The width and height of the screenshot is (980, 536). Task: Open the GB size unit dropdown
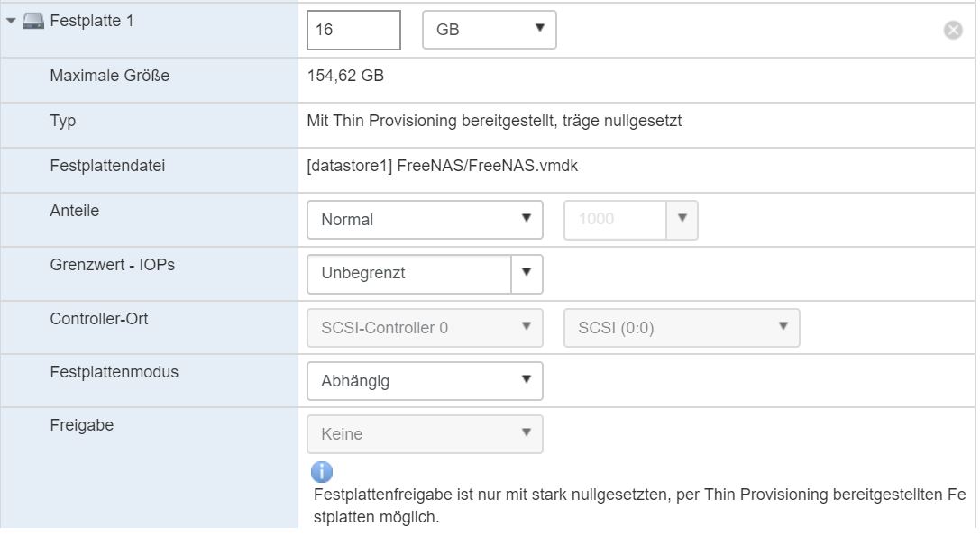point(490,30)
